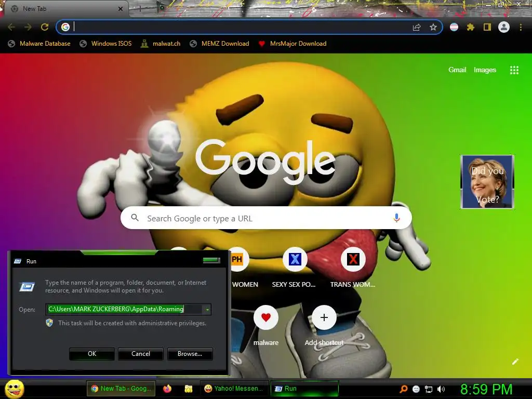This screenshot has height=399, width=532.
Task: Click the Google site icon in the address bar
Action: tap(65, 27)
